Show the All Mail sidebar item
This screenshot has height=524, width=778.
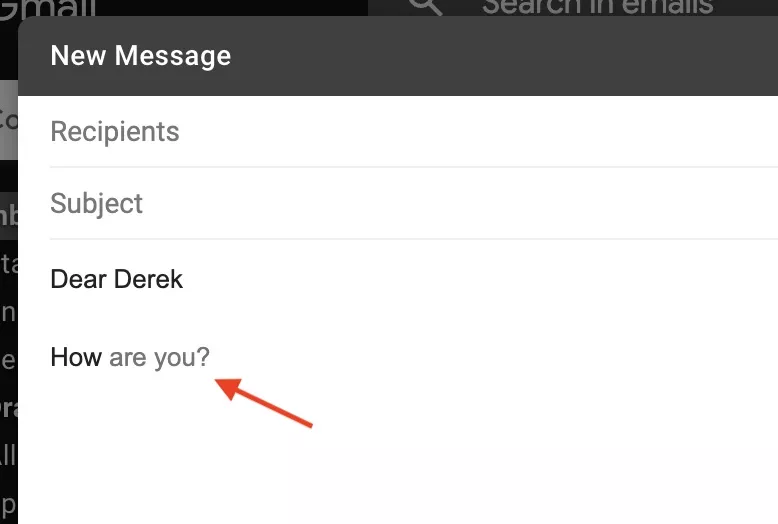pyautogui.click(x=8, y=456)
